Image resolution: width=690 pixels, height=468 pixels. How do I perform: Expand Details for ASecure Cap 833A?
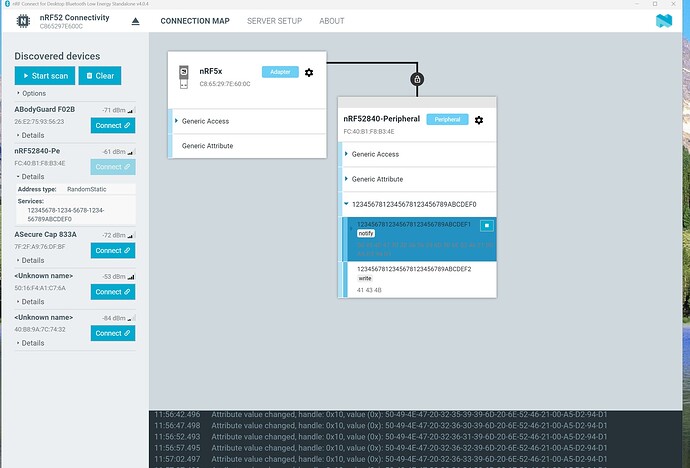point(30,260)
